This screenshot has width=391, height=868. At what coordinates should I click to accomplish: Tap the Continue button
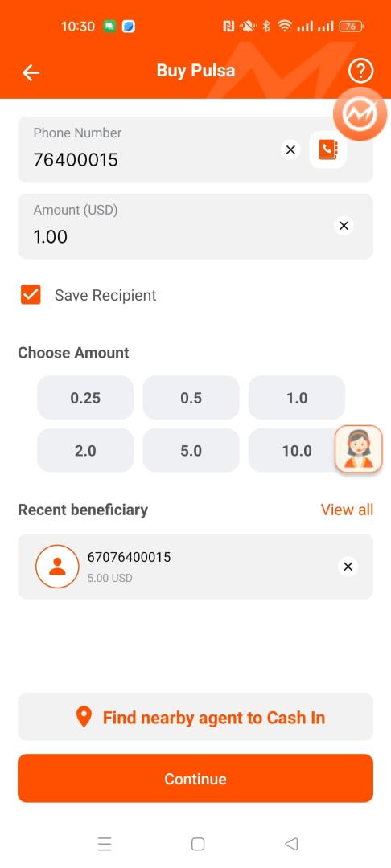[x=195, y=778]
